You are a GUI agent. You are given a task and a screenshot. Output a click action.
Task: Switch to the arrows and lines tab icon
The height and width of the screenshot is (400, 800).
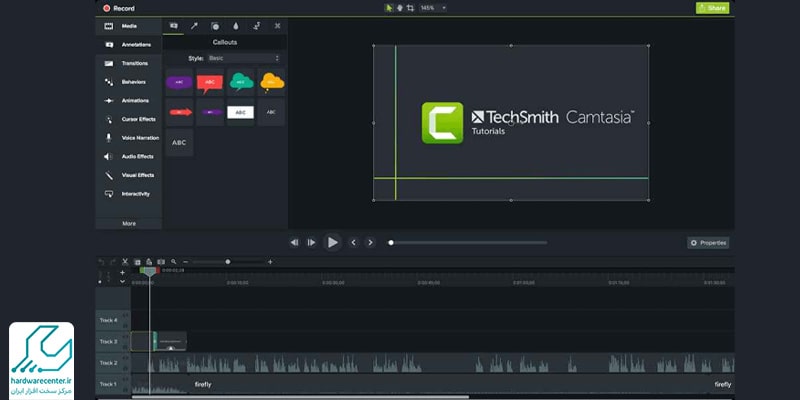pos(194,26)
